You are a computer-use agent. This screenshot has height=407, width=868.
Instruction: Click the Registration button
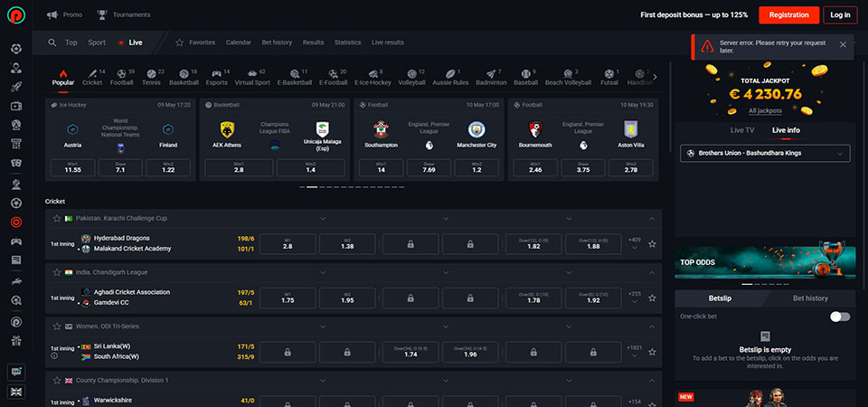coord(788,15)
